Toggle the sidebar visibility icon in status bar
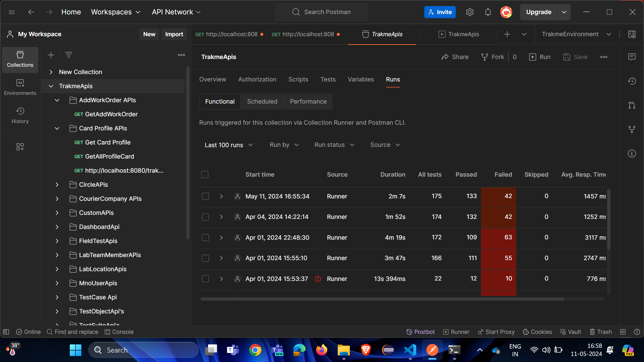This screenshot has width=644, height=362. pyautogui.click(x=6, y=332)
